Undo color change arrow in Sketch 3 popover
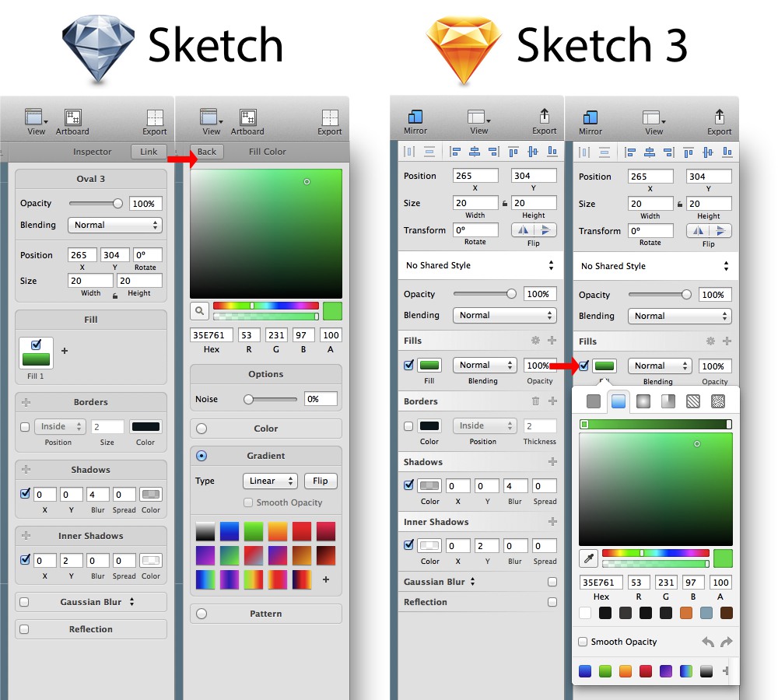The height and width of the screenshot is (700, 778). click(708, 642)
